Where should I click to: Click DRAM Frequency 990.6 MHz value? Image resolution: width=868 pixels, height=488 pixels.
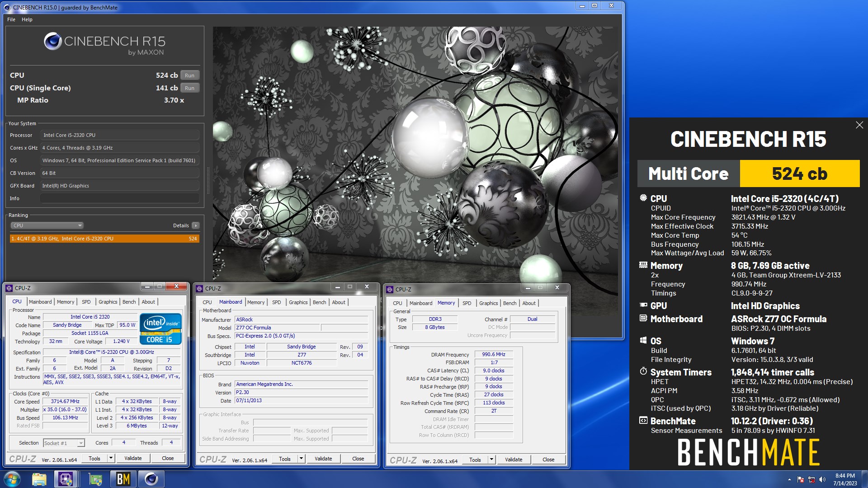[x=494, y=354]
